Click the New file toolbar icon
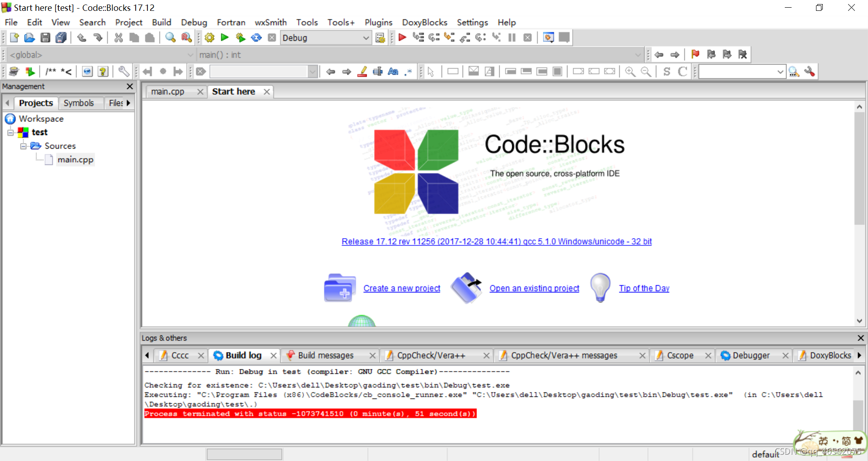Screen dimensions: 868x461 pyautogui.click(x=14, y=38)
